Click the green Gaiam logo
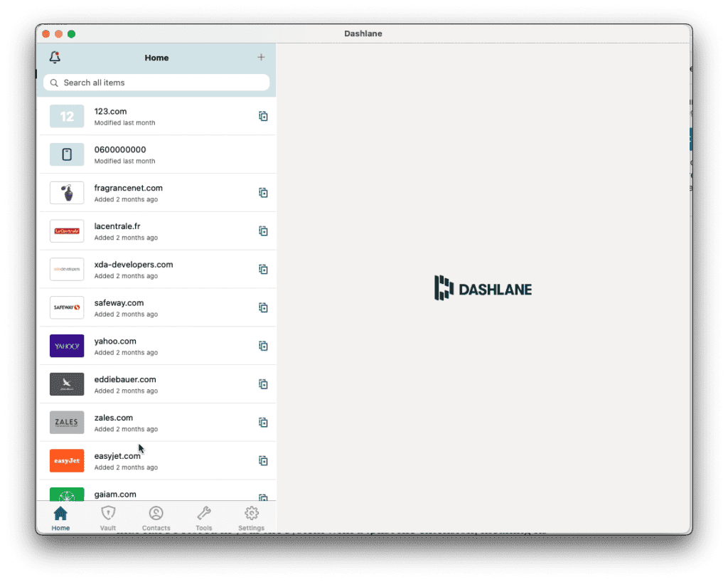 [67, 494]
